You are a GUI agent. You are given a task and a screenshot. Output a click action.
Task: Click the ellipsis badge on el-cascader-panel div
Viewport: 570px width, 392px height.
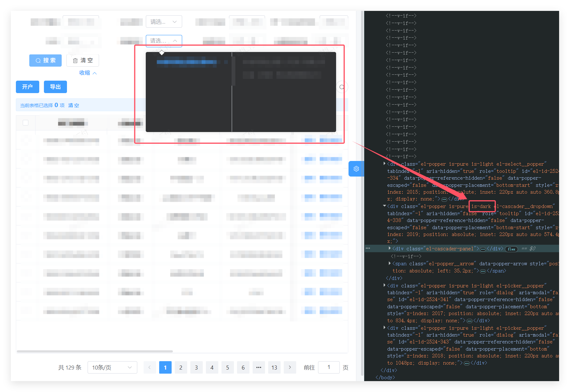click(483, 249)
